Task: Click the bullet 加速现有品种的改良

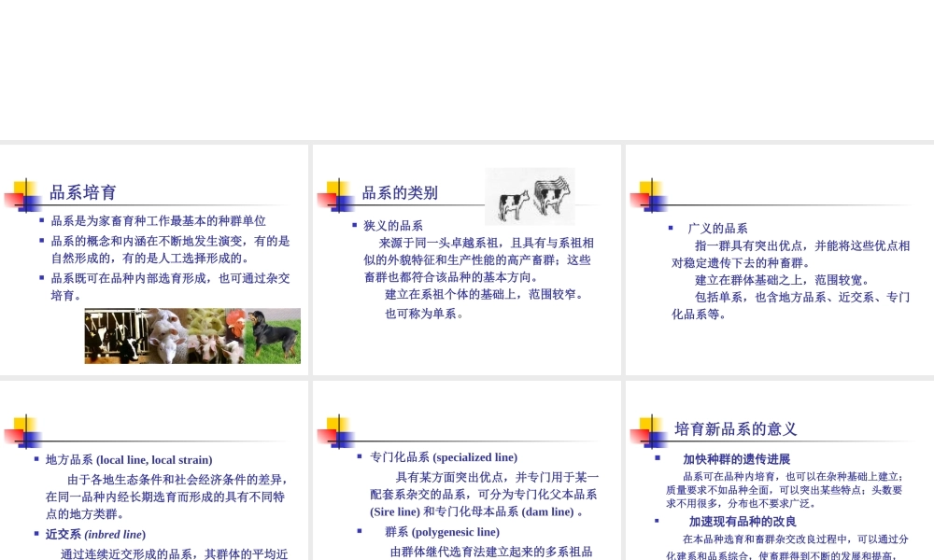Action: pyautogui.click(x=741, y=521)
